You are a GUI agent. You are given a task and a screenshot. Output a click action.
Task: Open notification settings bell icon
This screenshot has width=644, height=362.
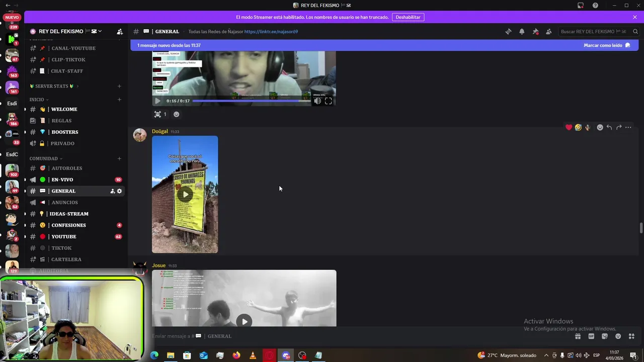pos(522,31)
